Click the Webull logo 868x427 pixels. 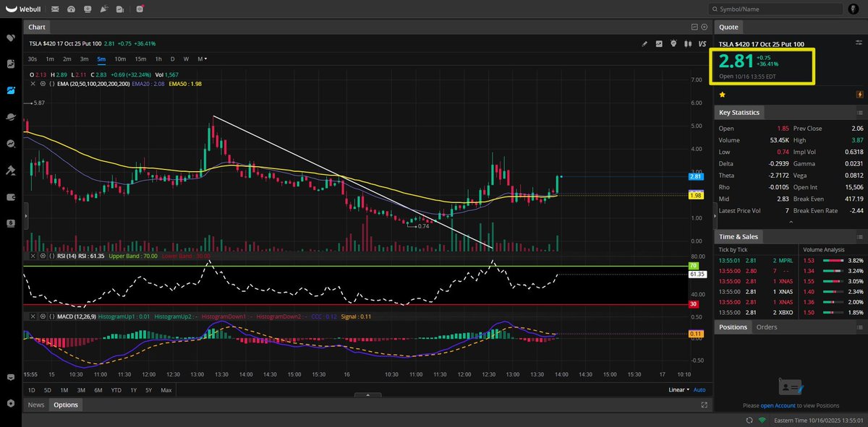click(x=22, y=9)
